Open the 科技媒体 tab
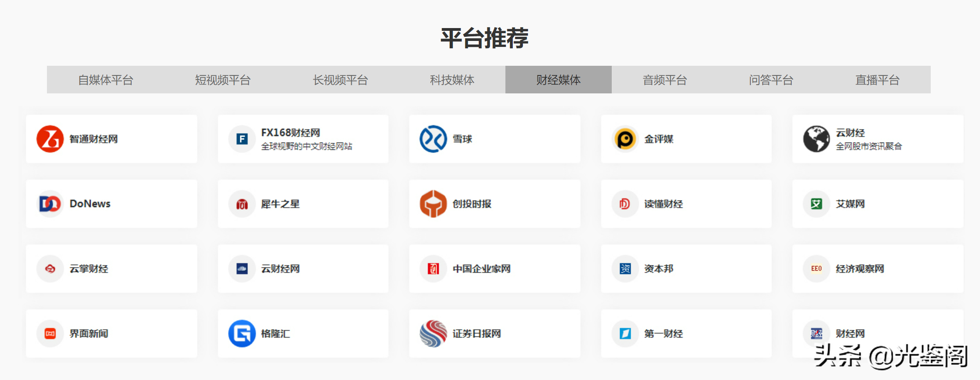This screenshot has width=980, height=380. click(x=452, y=80)
